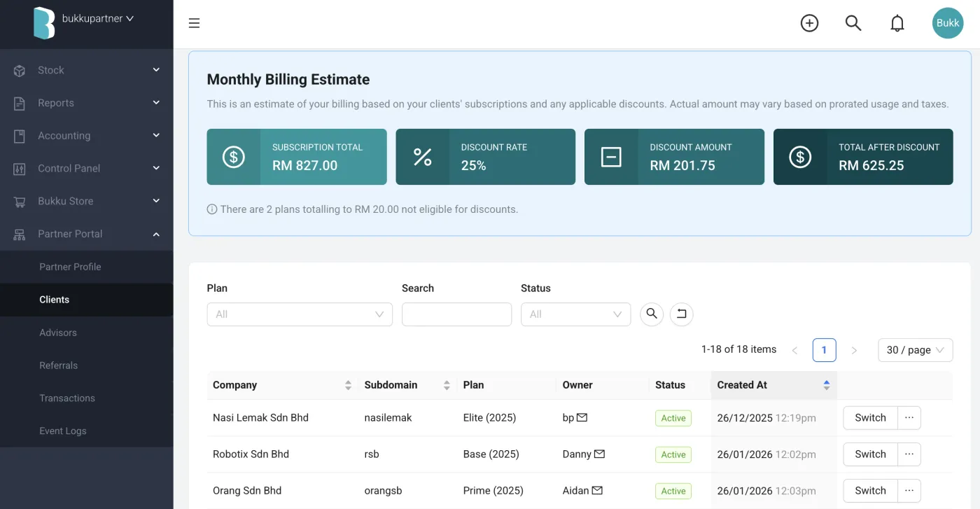The image size is (980, 509).
Task: Click the Partner Portal network icon
Action: coord(20,235)
